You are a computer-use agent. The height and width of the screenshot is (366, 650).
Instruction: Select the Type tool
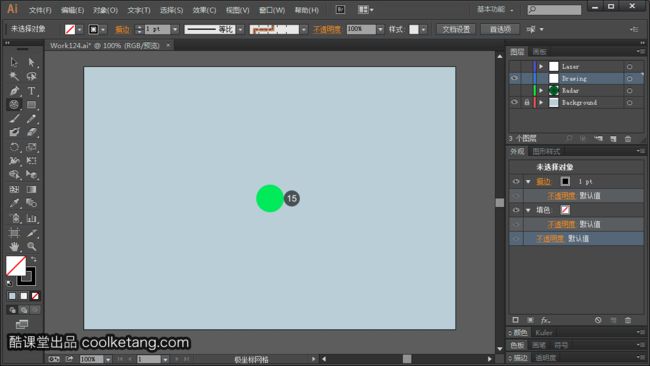pos(31,90)
